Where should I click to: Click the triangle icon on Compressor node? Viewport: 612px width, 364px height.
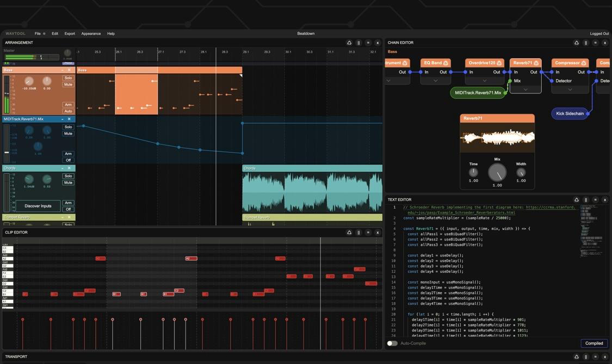pos(584,62)
